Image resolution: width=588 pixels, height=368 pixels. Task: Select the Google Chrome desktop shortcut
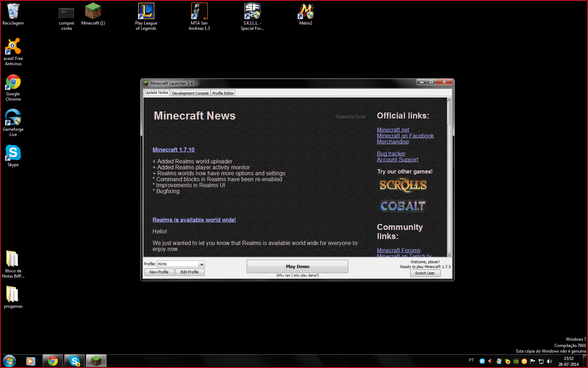point(13,88)
